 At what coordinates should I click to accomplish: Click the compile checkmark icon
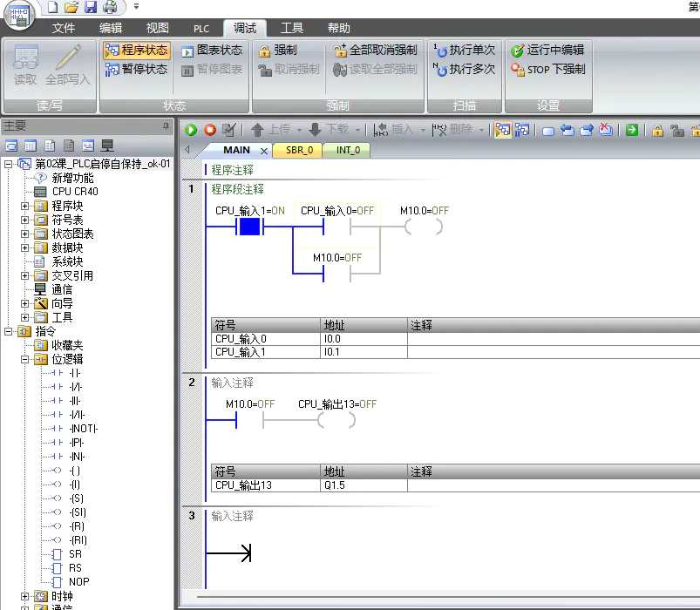tap(228, 130)
